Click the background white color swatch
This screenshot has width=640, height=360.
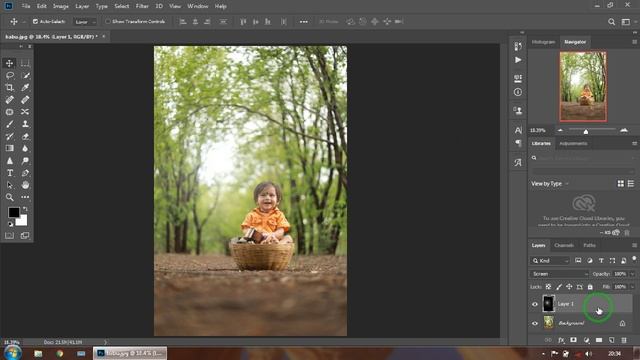coord(22,221)
